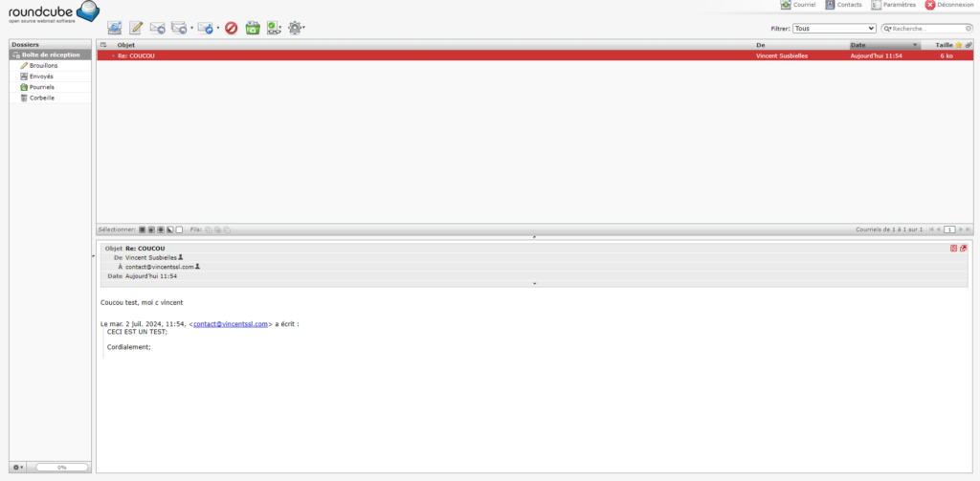The image size is (980, 481).
Task: Mark message as junk with red icon
Action: 231,28
